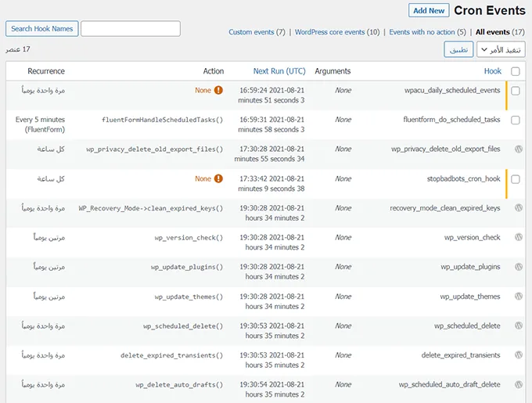Screen dimensions: 532x403
Task: Filter by Custom events
Action: tap(251, 32)
